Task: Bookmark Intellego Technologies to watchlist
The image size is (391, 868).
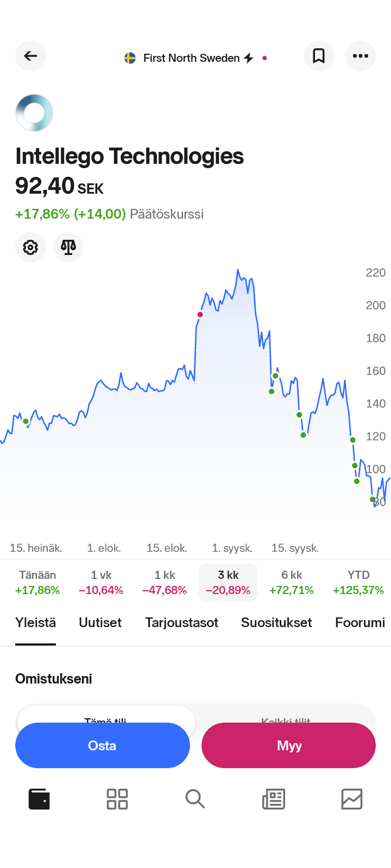Action: (319, 56)
